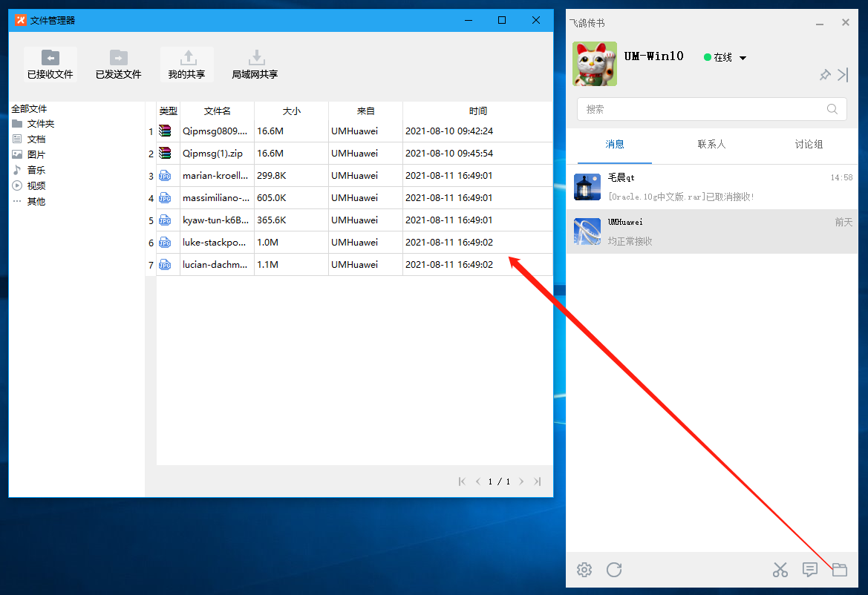Viewport: 868px width, 595px height.
Task: Click the pin window icon
Action: coord(824,75)
